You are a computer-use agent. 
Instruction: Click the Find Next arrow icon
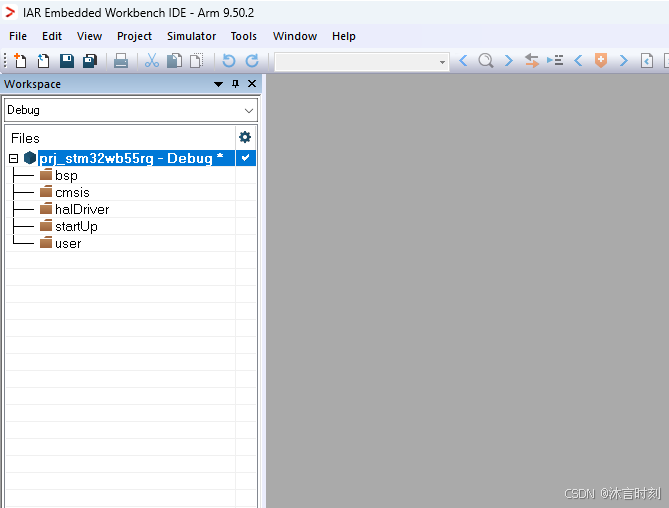[508, 61]
